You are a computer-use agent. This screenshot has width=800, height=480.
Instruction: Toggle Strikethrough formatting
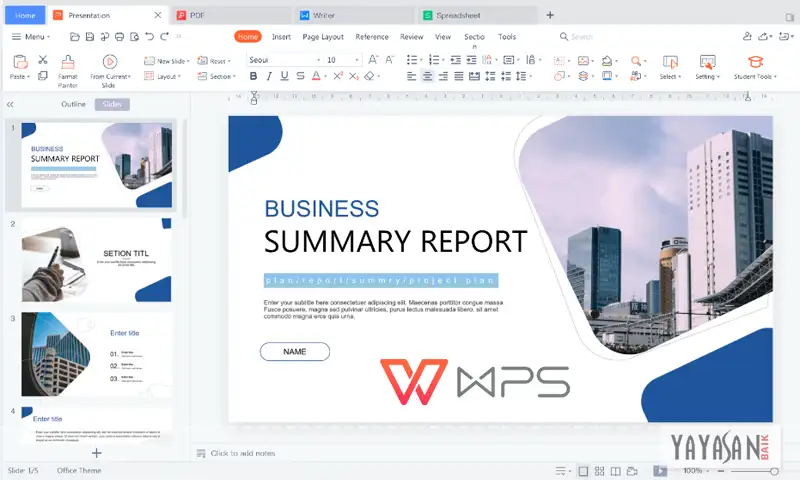point(301,76)
